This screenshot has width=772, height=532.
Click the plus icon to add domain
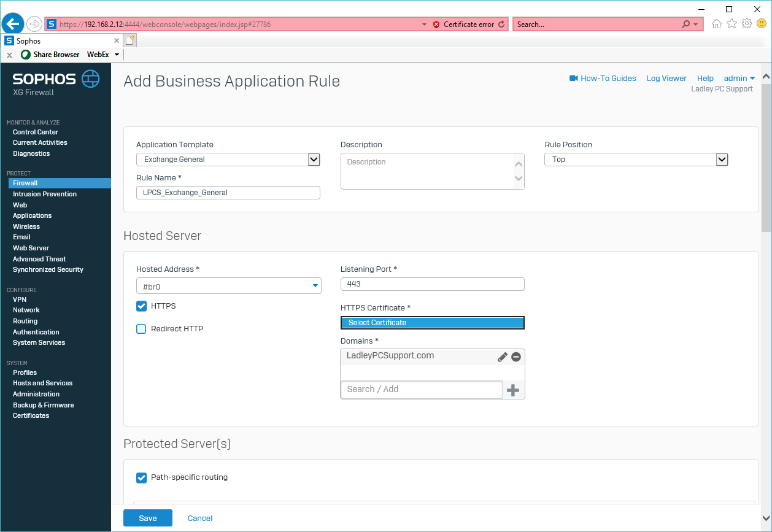513,390
